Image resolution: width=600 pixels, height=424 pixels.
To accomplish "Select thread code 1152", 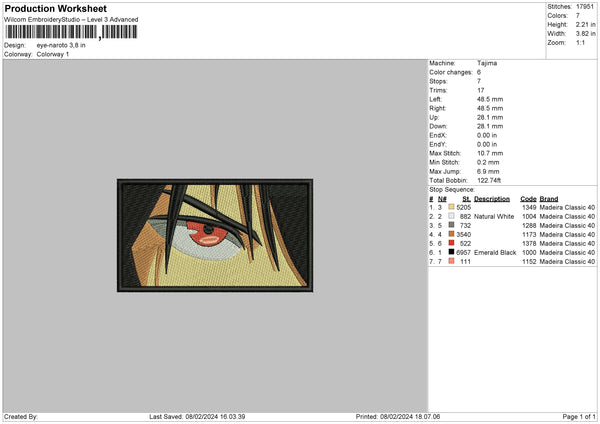I will click(x=529, y=262).
